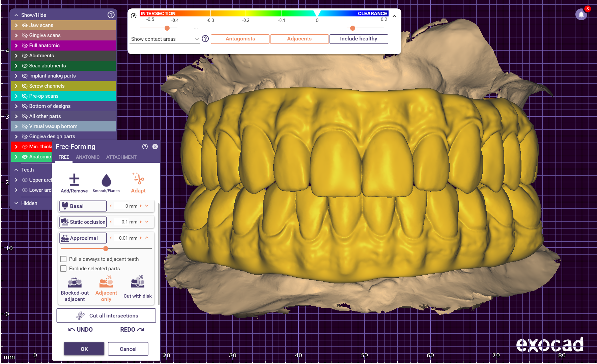Click the Approximal distance slider handle
This screenshot has width=597, height=364.
point(106,249)
